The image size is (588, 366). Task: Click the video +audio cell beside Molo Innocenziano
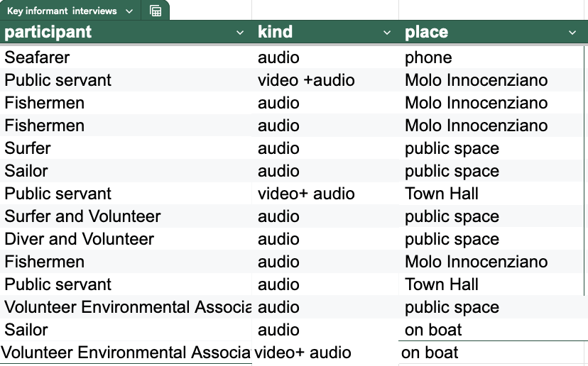(306, 80)
